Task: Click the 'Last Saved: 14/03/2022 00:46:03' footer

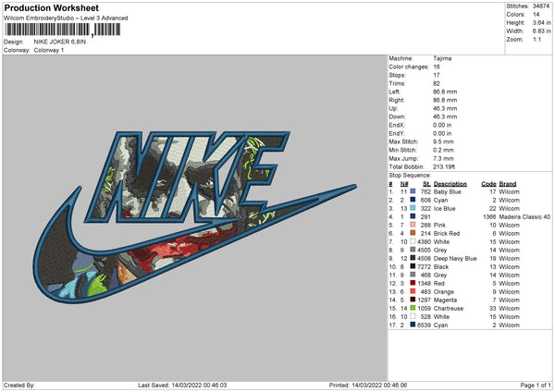Action: tap(182, 385)
